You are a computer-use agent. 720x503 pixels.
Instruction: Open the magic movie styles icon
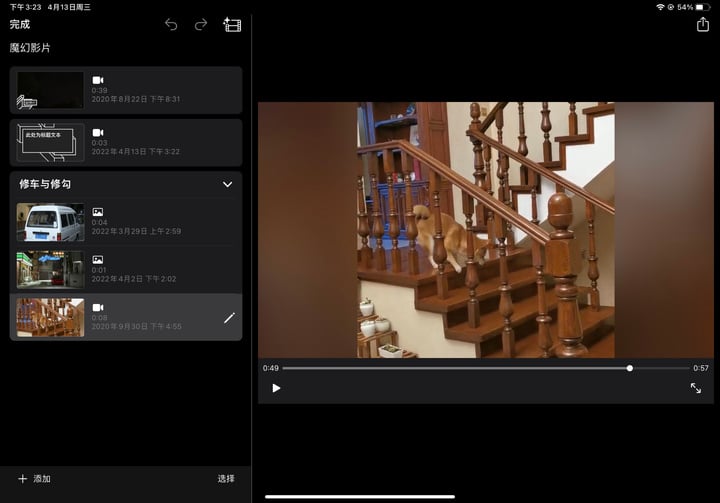[x=232, y=24]
